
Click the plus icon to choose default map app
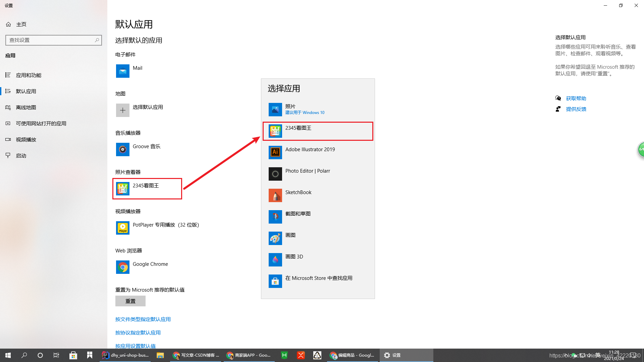coord(123,110)
